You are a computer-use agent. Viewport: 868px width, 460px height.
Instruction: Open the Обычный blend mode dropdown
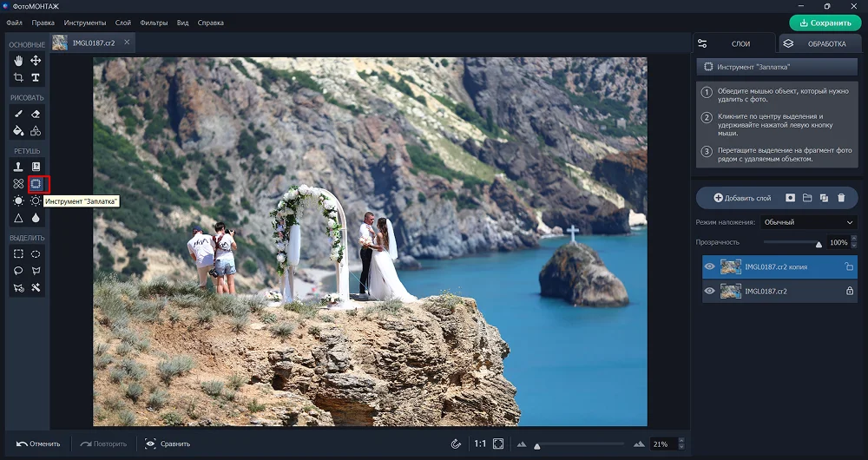click(x=808, y=222)
